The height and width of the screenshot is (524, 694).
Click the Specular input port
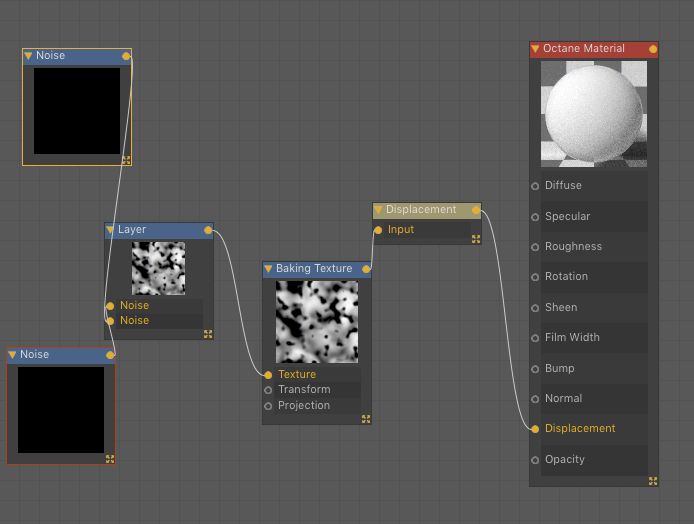(535, 217)
